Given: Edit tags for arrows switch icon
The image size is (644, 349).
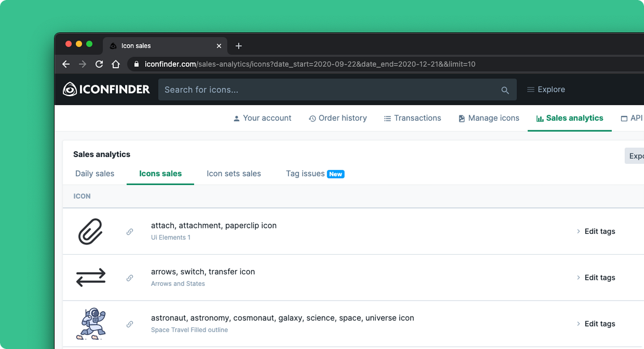Looking at the screenshot, I should click(x=596, y=277).
